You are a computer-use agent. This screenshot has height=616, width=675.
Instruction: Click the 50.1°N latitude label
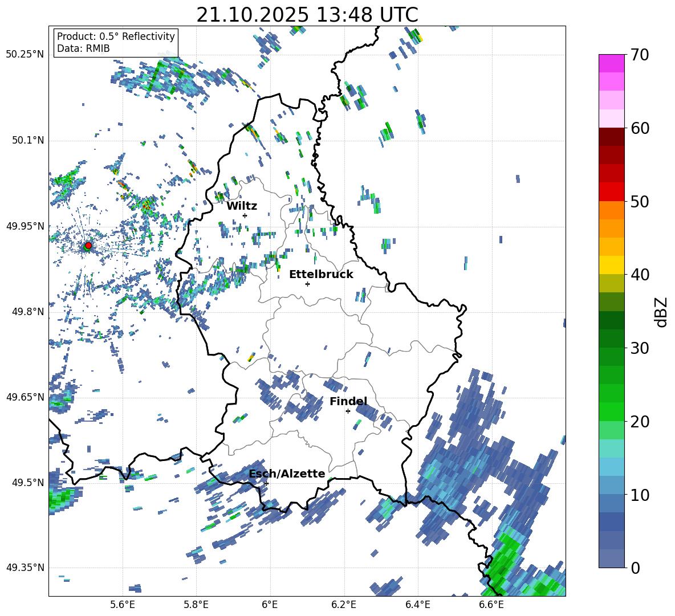[27, 141]
